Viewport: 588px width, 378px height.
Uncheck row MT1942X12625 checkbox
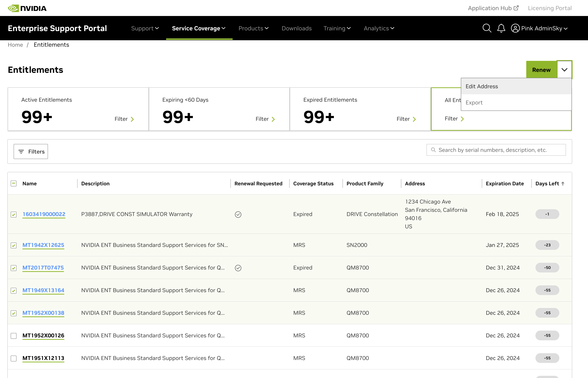(x=14, y=245)
